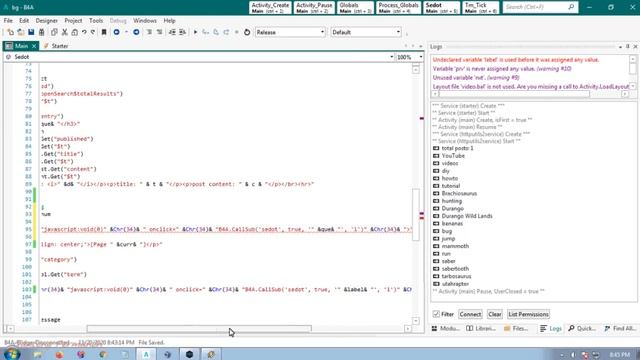Screen dimensions: 640x360
Task: Open the Windows Start menu
Action: (x=11, y=354)
